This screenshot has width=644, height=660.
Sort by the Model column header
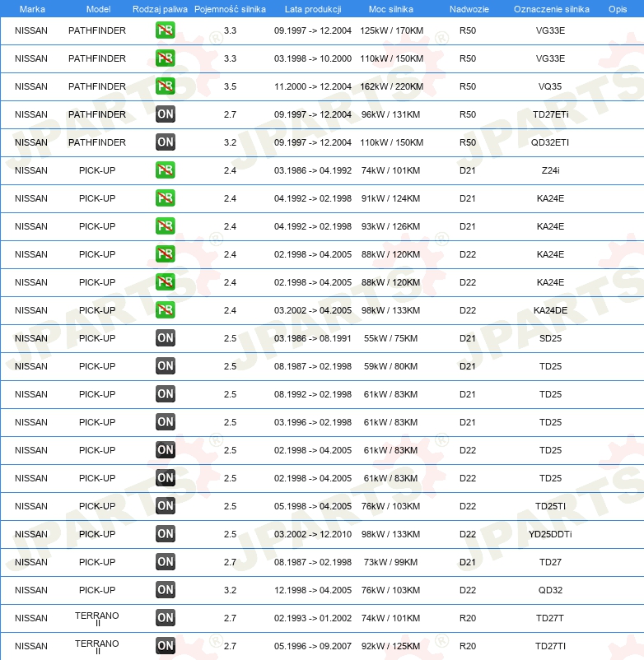pyautogui.click(x=98, y=9)
